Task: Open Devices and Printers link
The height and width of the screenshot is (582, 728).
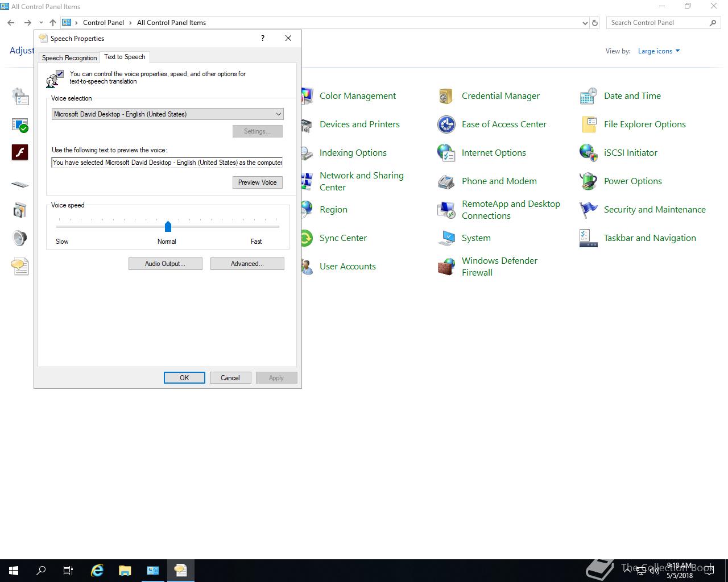Action: (x=359, y=124)
